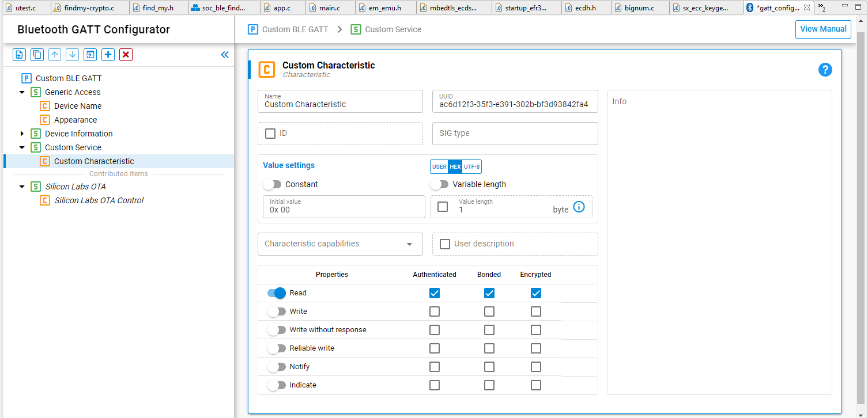Viewport: 868px width, 418px height.
Task: Switch value format to UTF-8
Action: pos(471,166)
